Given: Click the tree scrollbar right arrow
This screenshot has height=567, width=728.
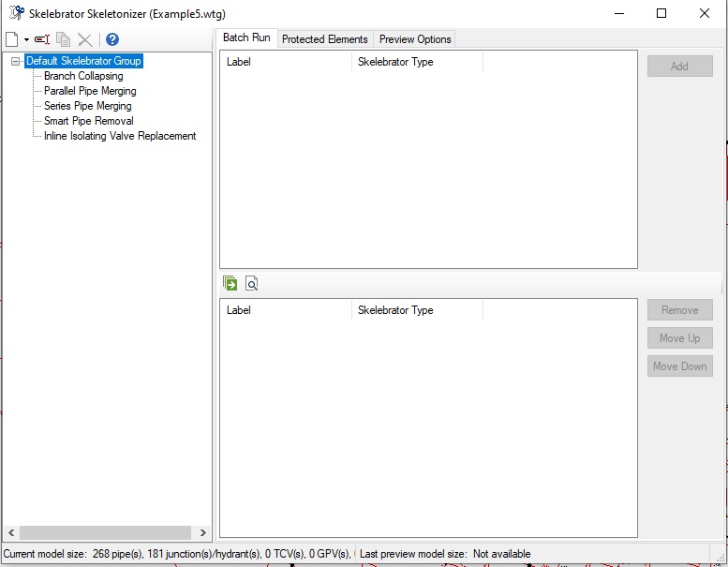Looking at the screenshot, I should (x=203, y=532).
